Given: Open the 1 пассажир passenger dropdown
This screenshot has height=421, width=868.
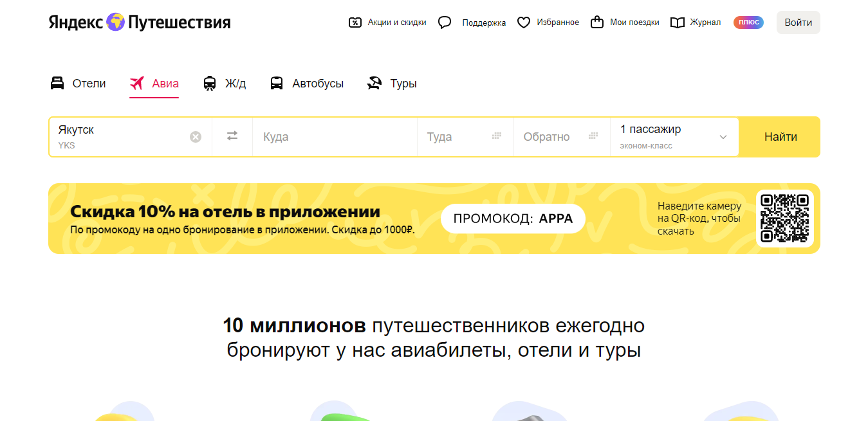Looking at the screenshot, I should (674, 137).
